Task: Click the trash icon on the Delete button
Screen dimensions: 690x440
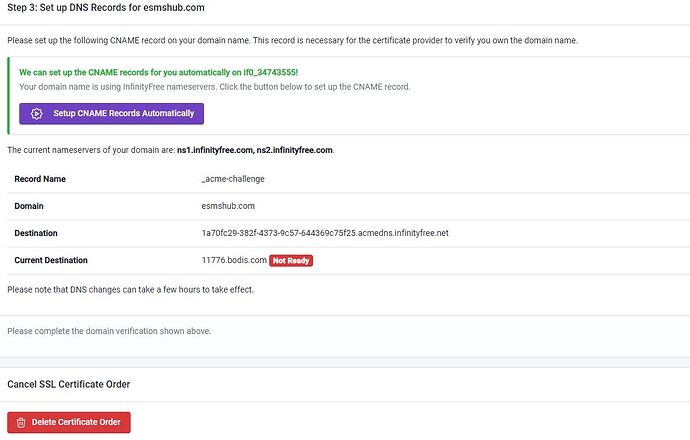Action: (x=21, y=422)
